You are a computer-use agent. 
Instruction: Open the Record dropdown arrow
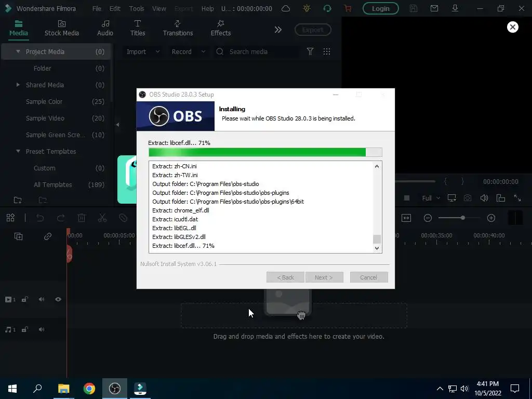203,51
